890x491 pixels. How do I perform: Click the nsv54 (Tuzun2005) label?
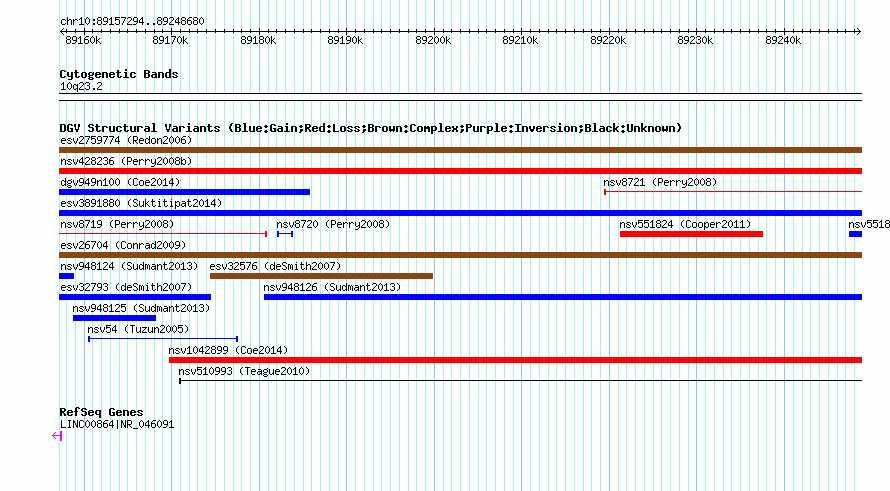tap(138, 329)
